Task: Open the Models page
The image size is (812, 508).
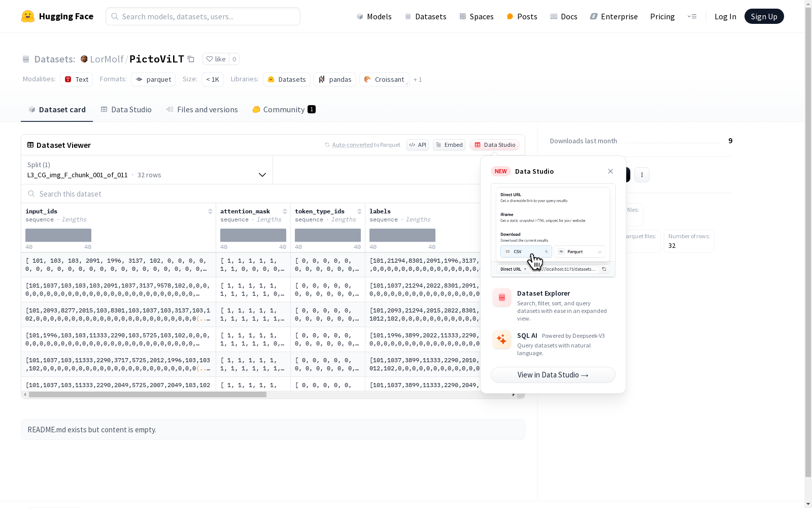Action: 374,16
